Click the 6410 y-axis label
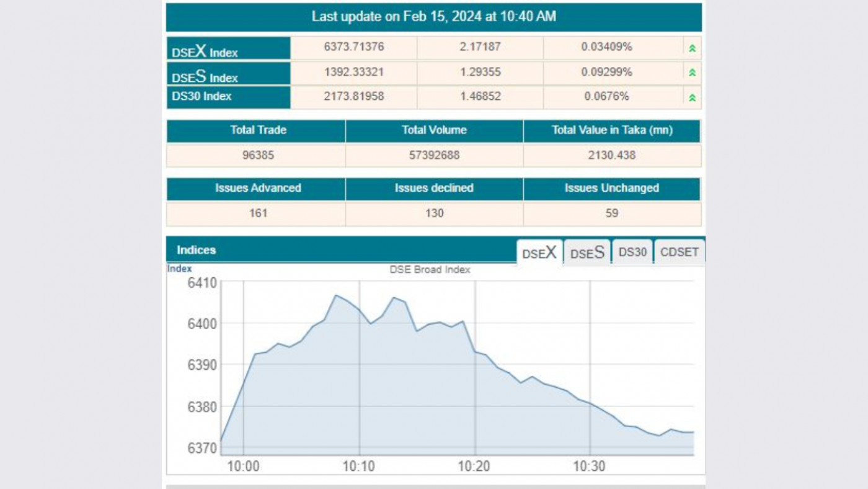The height and width of the screenshot is (489, 868). point(202,283)
